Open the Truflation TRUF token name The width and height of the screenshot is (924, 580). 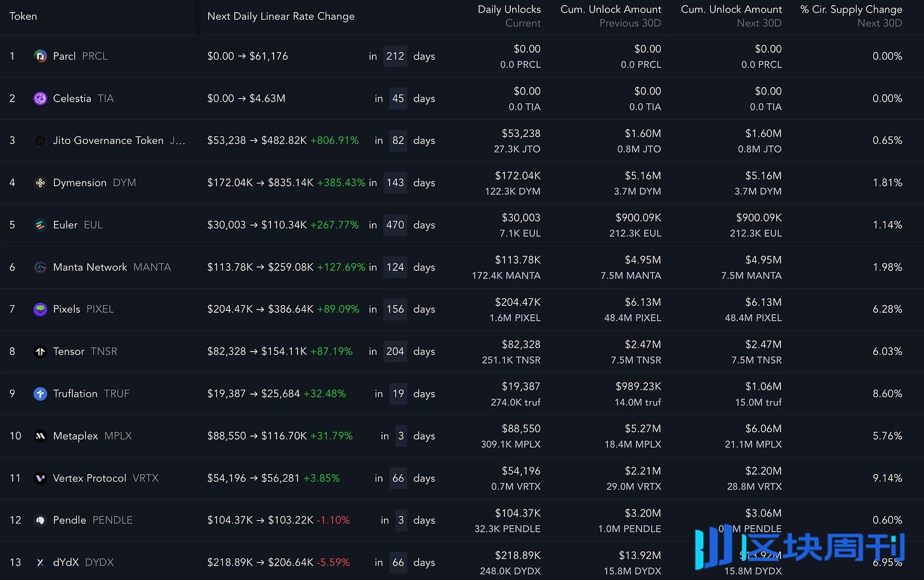tap(91, 394)
